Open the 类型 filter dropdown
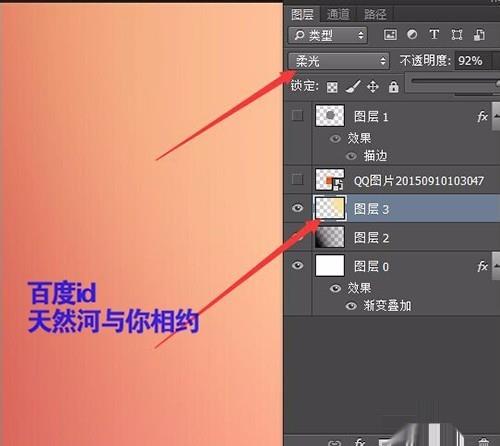 pyautogui.click(x=328, y=35)
